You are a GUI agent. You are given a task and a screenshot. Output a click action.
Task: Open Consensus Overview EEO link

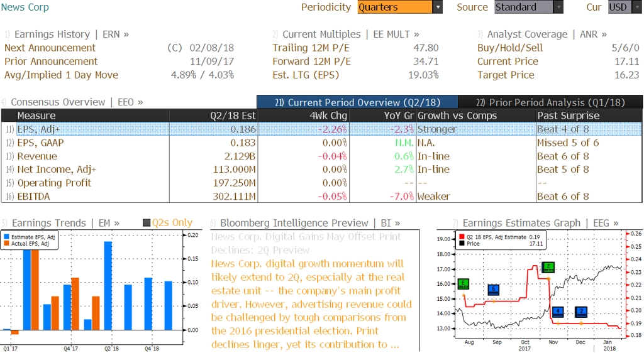pos(77,102)
